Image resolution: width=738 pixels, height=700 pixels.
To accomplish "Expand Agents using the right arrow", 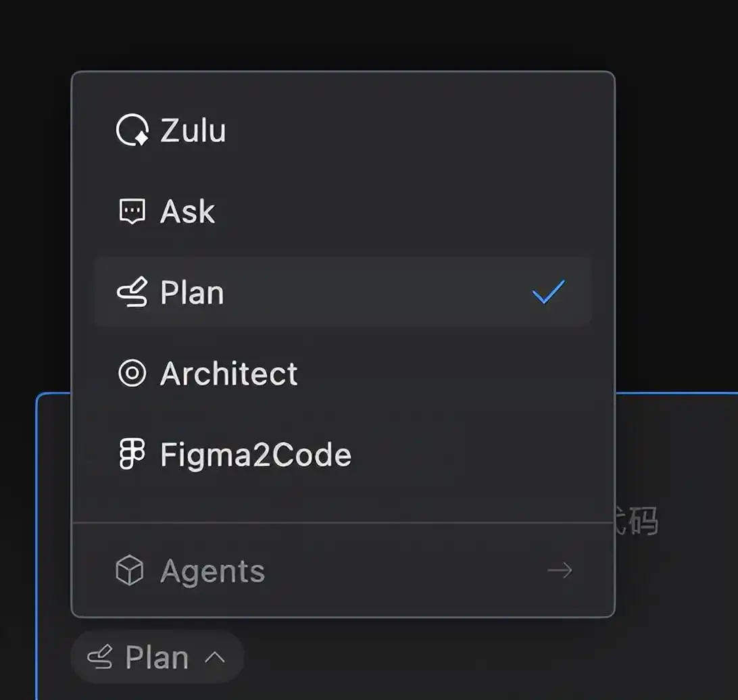I will click(x=560, y=571).
